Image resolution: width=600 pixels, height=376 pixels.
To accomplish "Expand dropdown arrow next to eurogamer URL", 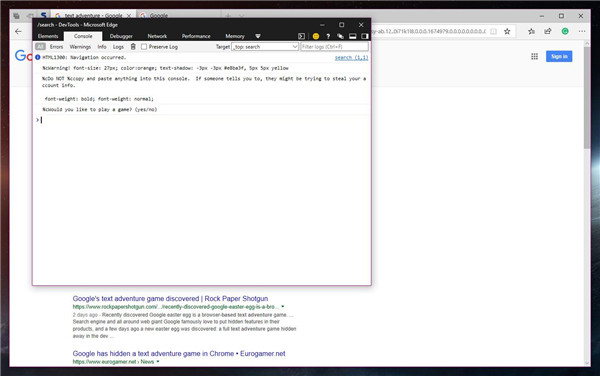I will tap(158, 361).
